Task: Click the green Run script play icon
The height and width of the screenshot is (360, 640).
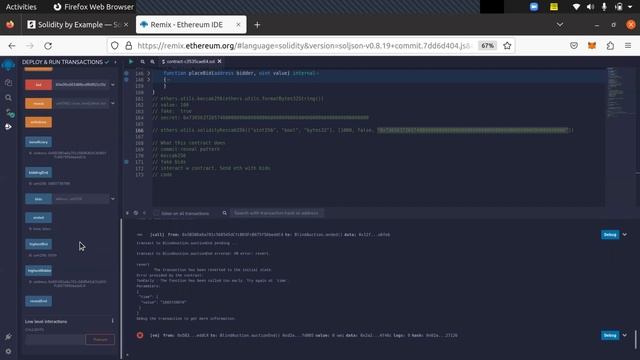Action: click(131, 62)
